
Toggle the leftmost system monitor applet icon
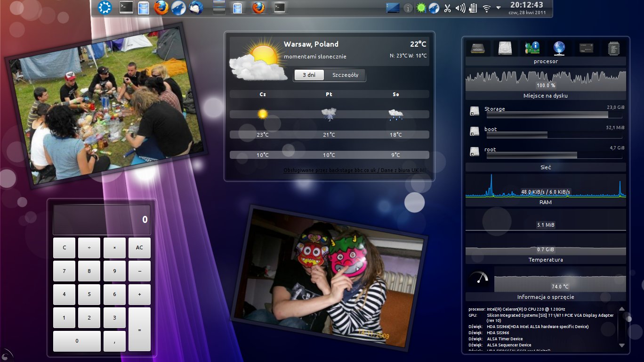point(478,48)
